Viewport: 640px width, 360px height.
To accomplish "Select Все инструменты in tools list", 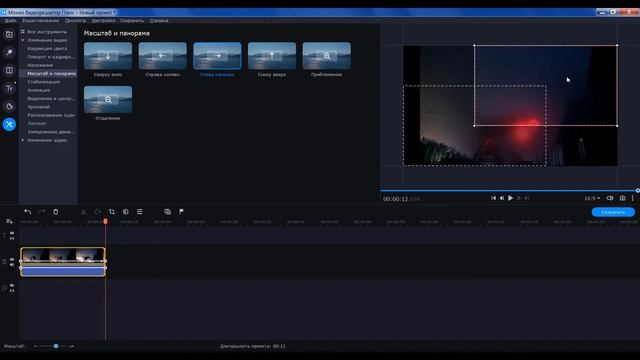I will pyautogui.click(x=47, y=32).
